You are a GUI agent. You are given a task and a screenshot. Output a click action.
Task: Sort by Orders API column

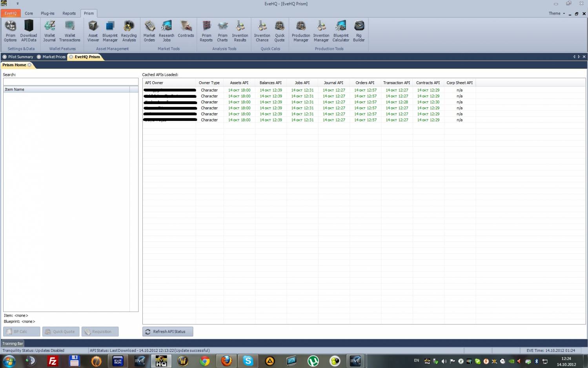[365, 83]
